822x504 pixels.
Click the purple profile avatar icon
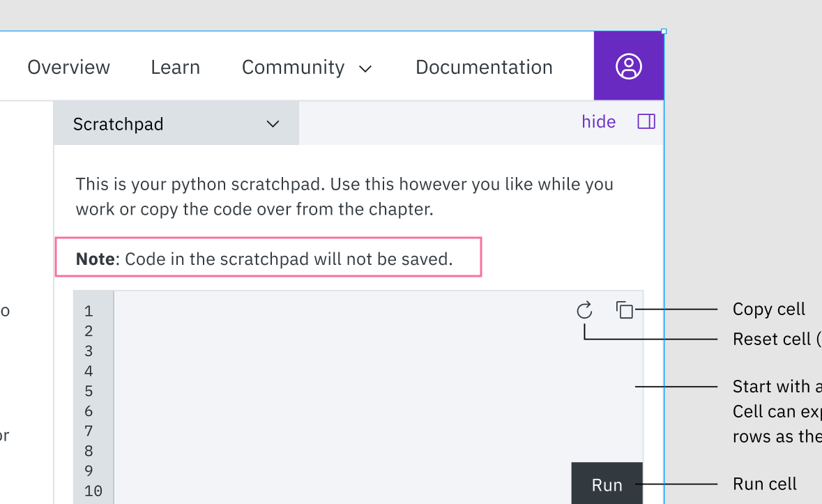click(628, 66)
